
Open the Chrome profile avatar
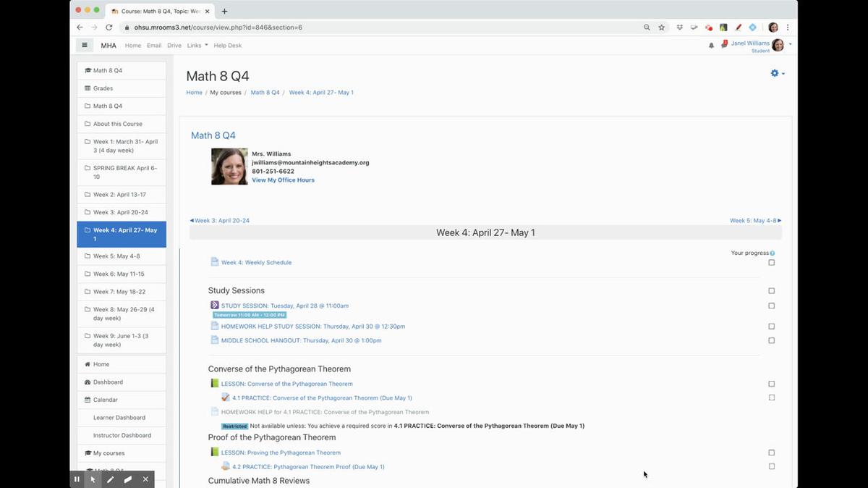point(773,28)
